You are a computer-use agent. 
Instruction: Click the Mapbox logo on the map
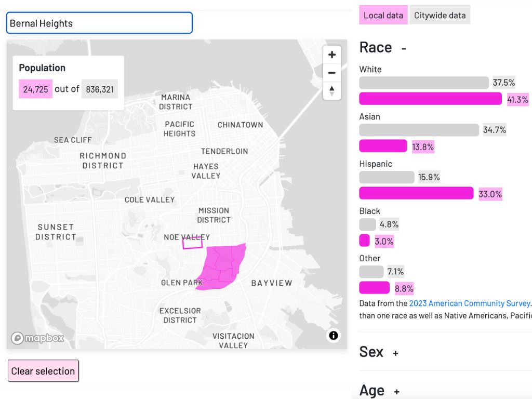pos(36,338)
